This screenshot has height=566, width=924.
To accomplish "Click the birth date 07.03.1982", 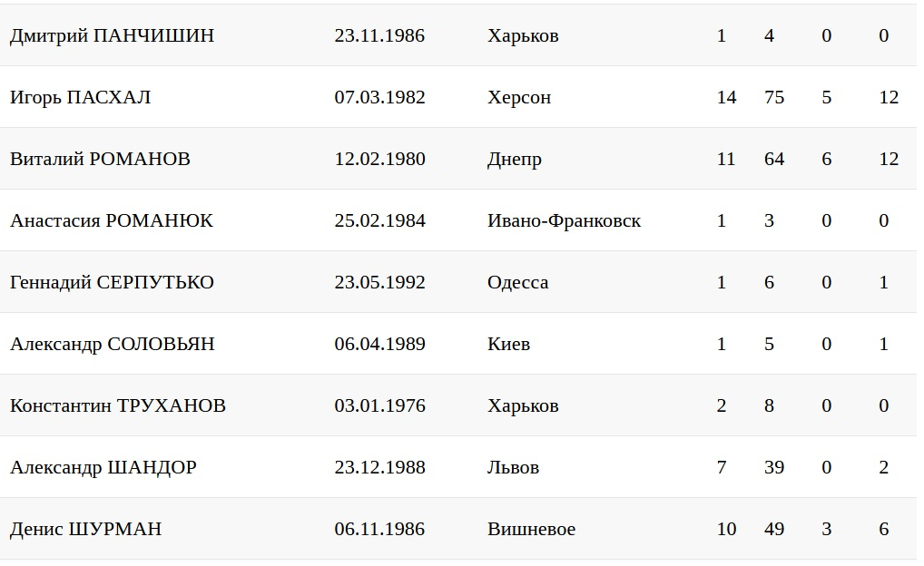I will [x=379, y=98].
